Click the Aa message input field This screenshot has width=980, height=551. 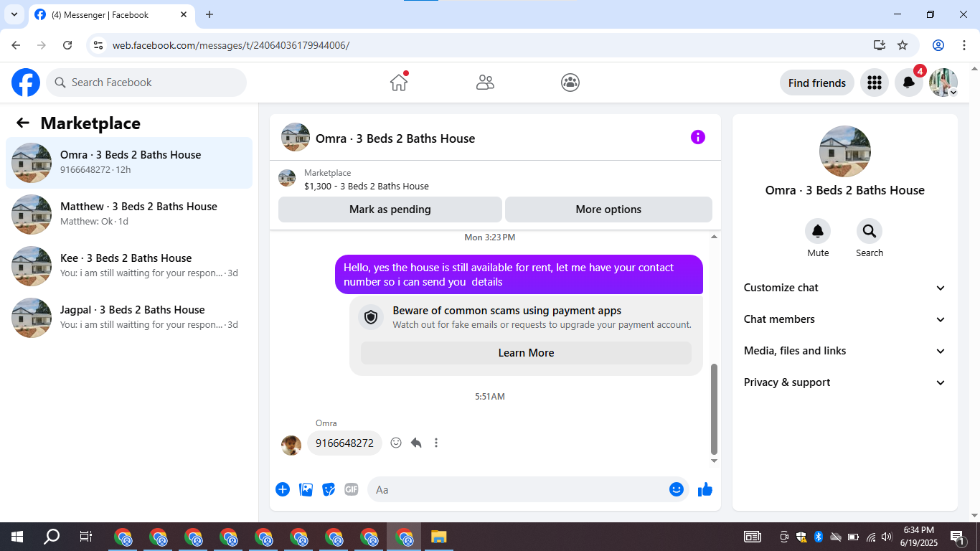528,489
